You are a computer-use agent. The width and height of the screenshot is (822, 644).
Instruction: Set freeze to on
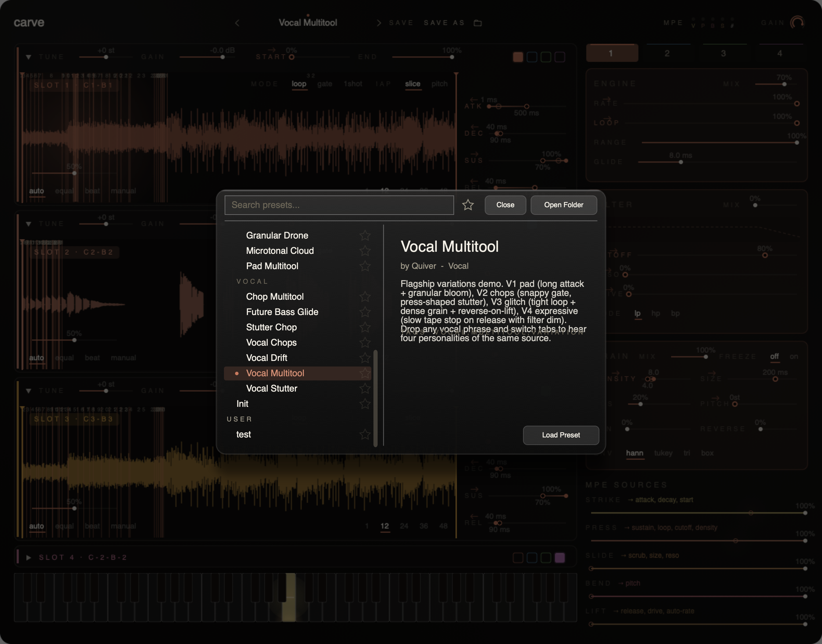tap(794, 356)
